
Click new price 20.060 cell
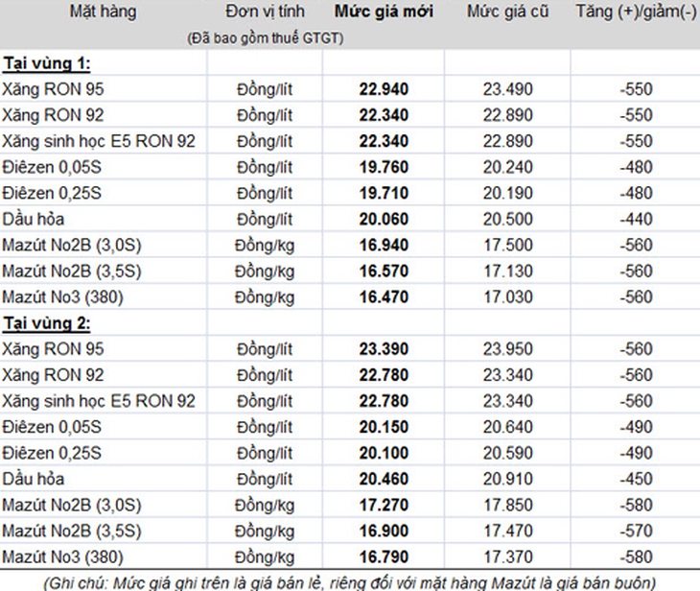(384, 219)
